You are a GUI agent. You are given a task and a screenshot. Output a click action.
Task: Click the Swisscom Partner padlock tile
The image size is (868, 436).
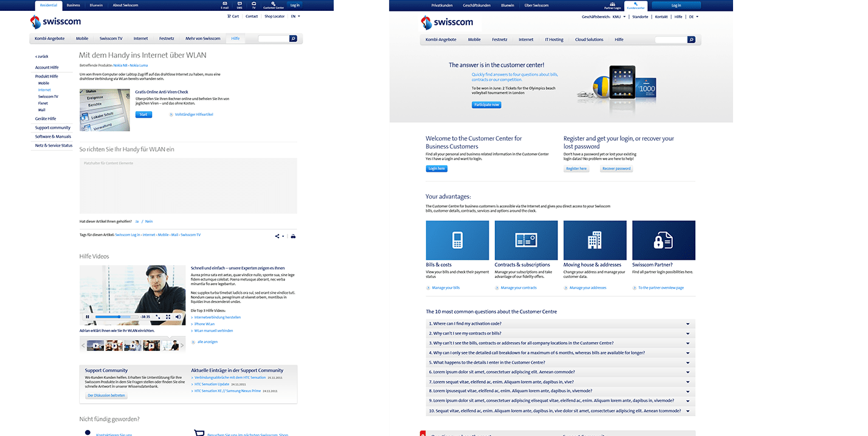click(x=663, y=240)
